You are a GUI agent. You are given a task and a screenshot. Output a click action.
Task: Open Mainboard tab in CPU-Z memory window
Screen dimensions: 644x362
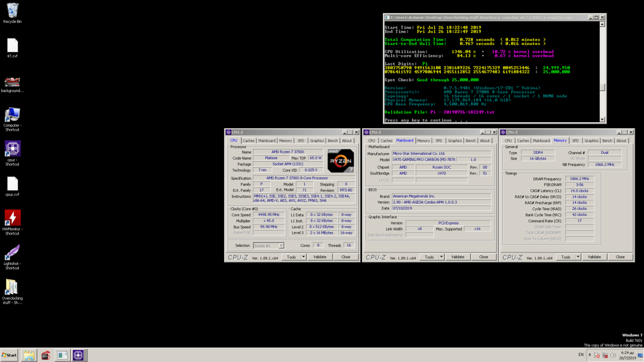coord(541,141)
